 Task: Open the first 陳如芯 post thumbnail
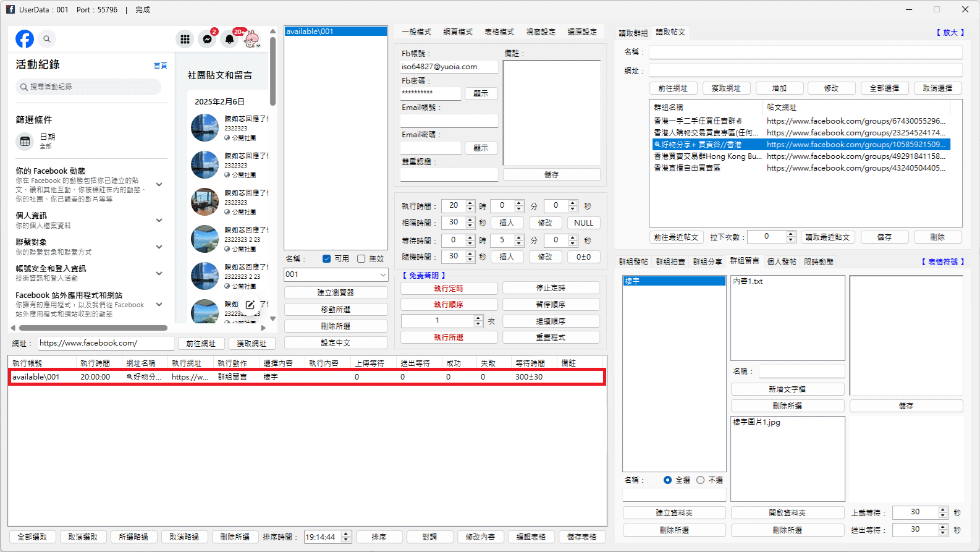pyautogui.click(x=205, y=127)
